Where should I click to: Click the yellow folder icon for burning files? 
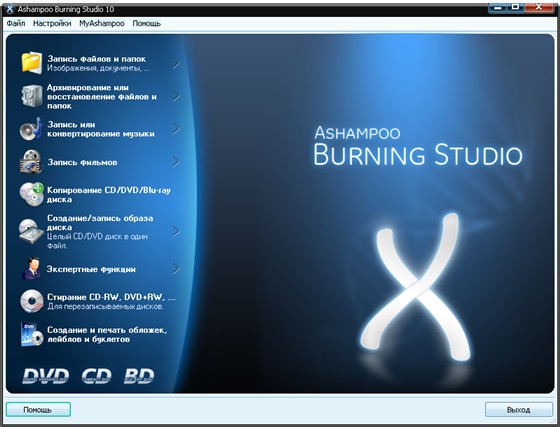point(31,63)
